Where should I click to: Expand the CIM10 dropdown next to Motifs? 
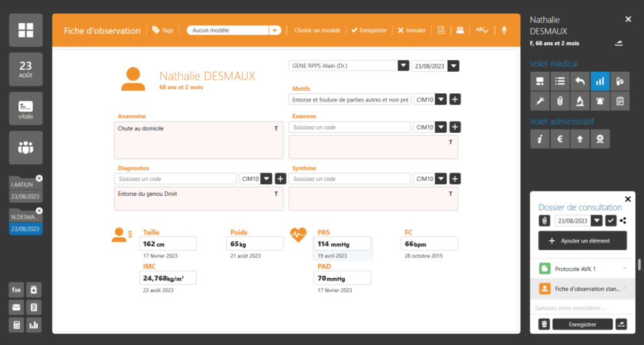441,99
